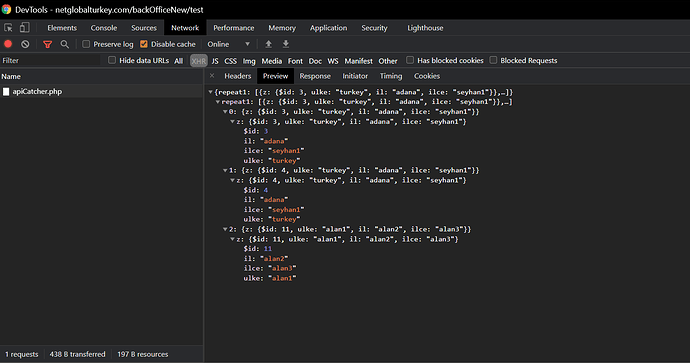This screenshot has height=363, width=690.
Task: Filter requests by Img
Action: tap(249, 61)
